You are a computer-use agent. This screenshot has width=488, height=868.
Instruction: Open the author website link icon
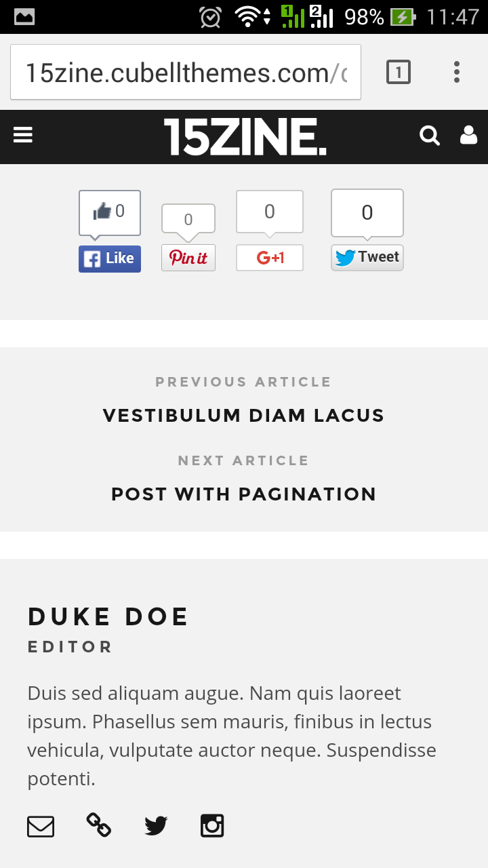[x=99, y=825]
